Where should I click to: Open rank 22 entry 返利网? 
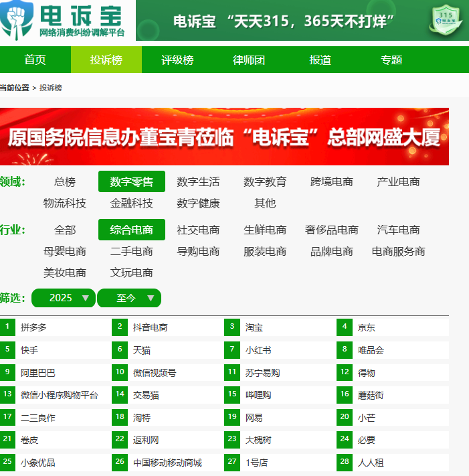coord(146,440)
